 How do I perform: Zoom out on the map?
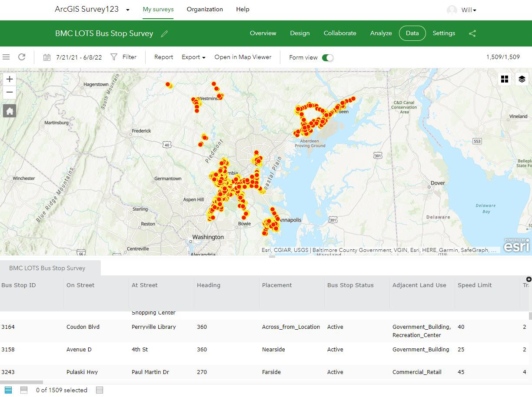10,93
